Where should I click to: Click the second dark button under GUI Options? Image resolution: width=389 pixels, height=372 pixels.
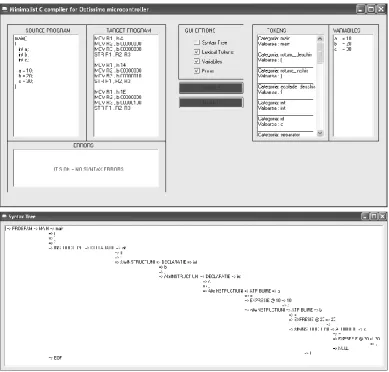tap(211, 102)
